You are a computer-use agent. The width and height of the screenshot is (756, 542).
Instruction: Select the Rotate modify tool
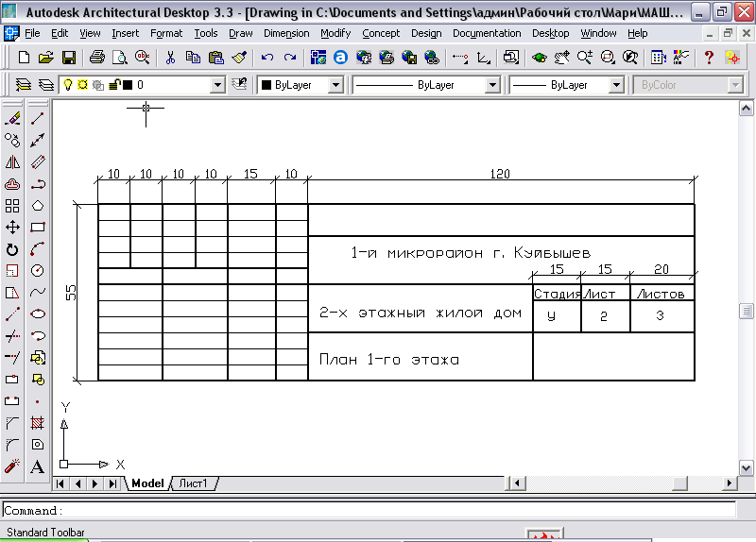coord(12,249)
